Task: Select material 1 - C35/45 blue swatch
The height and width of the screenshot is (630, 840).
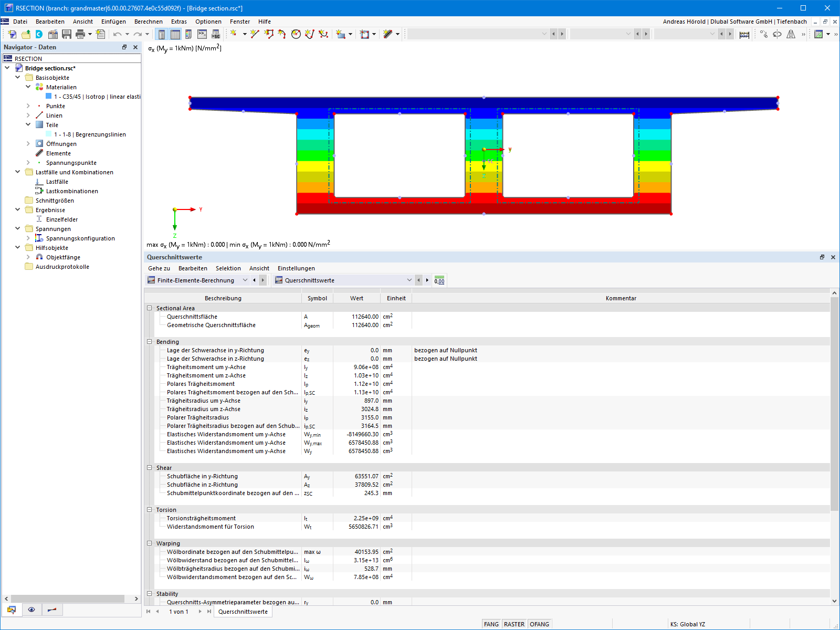Action: click(49, 97)
